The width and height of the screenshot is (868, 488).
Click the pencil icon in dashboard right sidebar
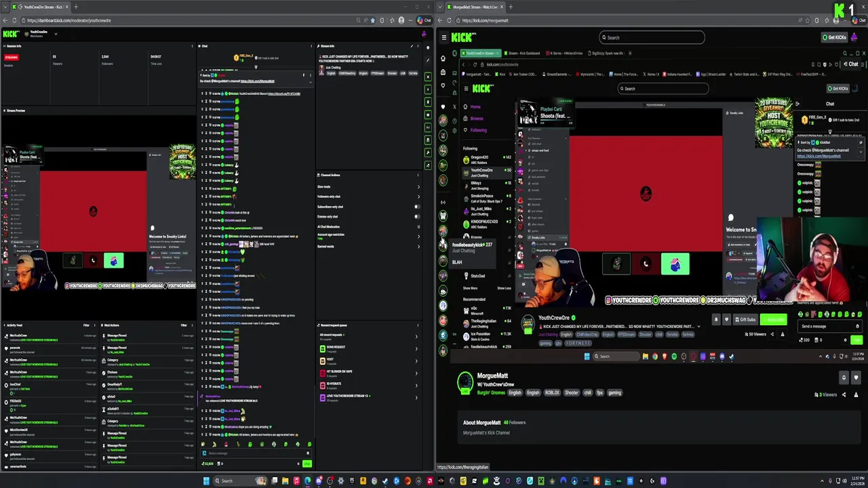(428, 60)
